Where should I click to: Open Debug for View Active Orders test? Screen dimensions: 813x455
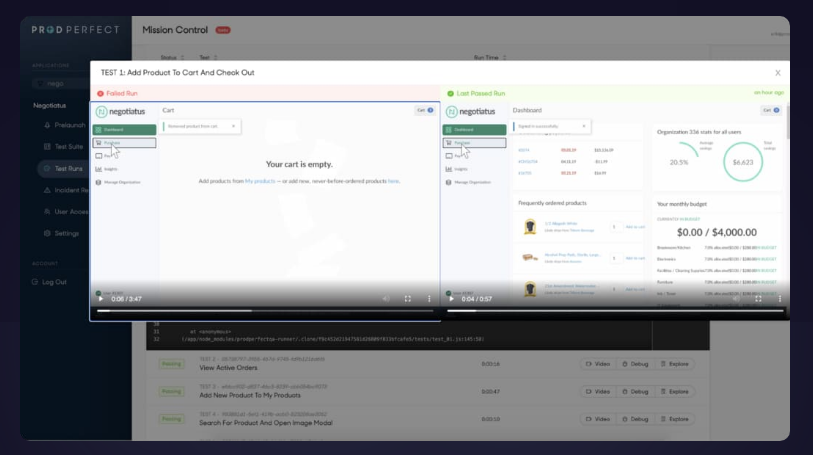[635, 364]
